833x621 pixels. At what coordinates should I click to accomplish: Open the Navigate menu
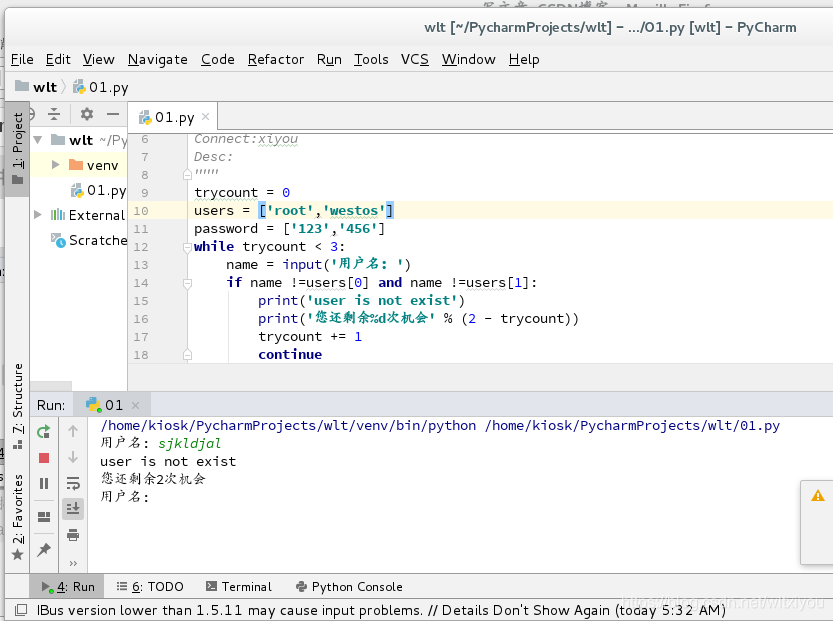[x=158, y=59]
